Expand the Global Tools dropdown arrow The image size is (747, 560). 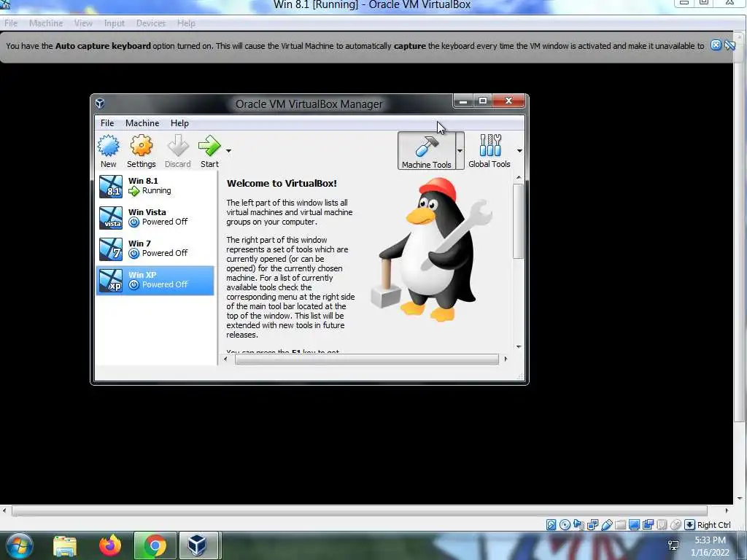coord(519,151)
